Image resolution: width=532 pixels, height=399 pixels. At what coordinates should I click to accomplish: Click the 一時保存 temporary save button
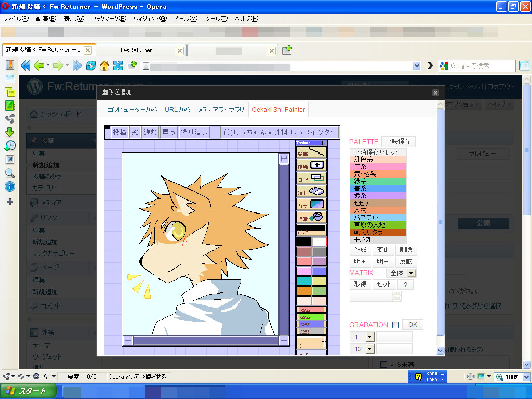[x=399, y=141]
